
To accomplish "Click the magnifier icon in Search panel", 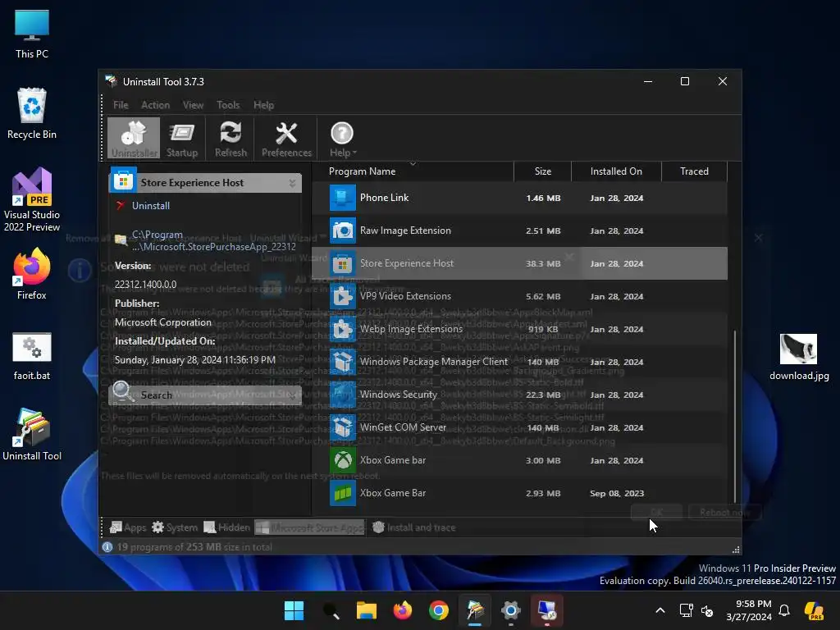I will [x=123, y=391].
